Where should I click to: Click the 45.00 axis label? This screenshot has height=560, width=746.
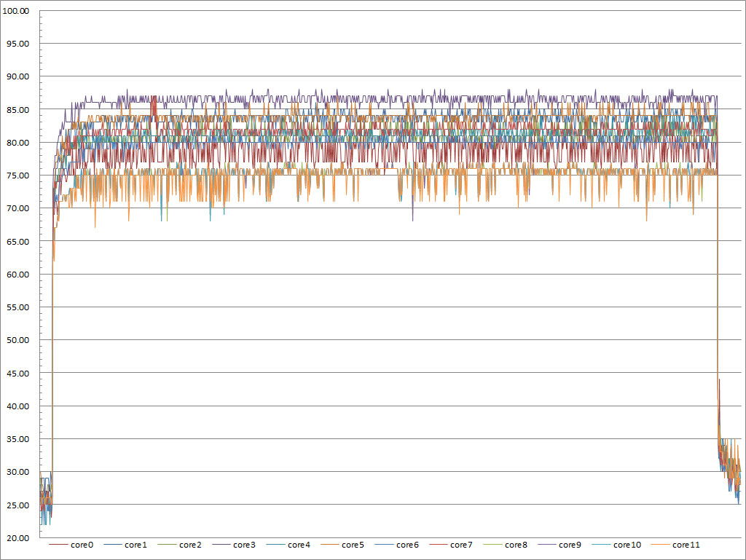coord(17,374)
